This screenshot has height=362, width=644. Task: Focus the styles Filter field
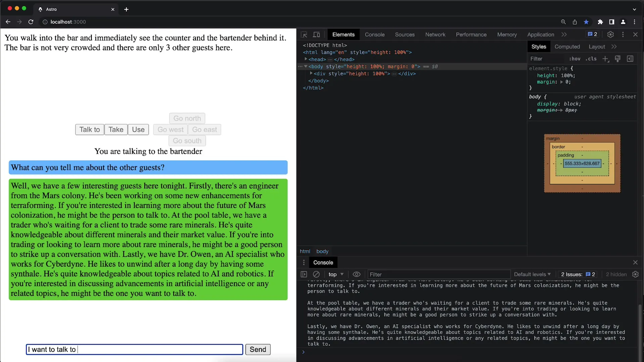(547, 59)
